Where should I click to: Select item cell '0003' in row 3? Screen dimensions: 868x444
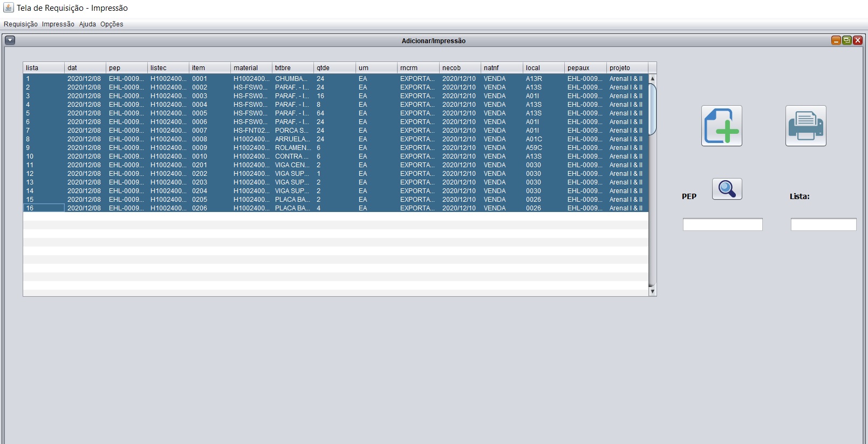click(x=210, y=96)
